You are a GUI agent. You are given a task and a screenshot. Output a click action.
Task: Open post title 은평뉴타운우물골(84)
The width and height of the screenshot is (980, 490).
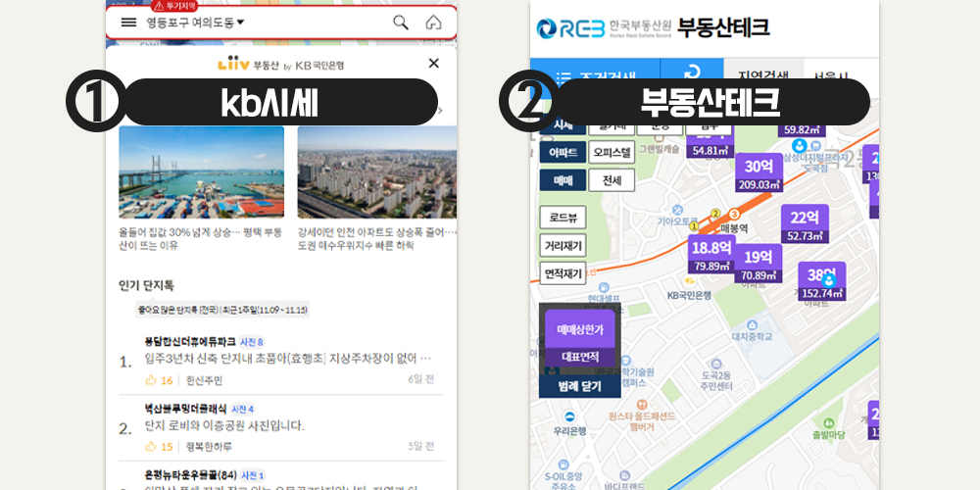pyautogui.click(x=190, y=475)
